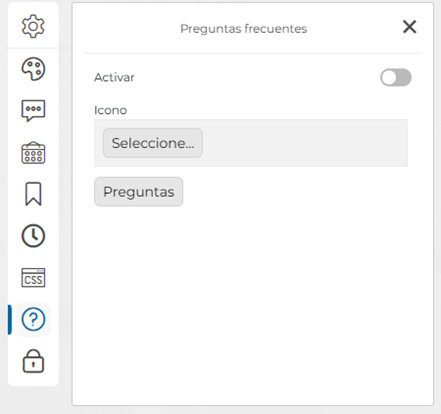Select the question mark FAQ icon
The height and width of the screenshot is (414, 441).
pyautogui.click(x=33, y=319)
